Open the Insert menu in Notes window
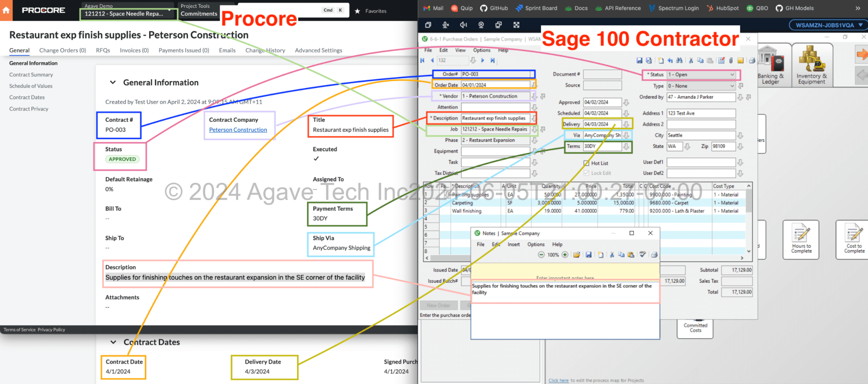 pyautogui.click(x=514, y=245)
